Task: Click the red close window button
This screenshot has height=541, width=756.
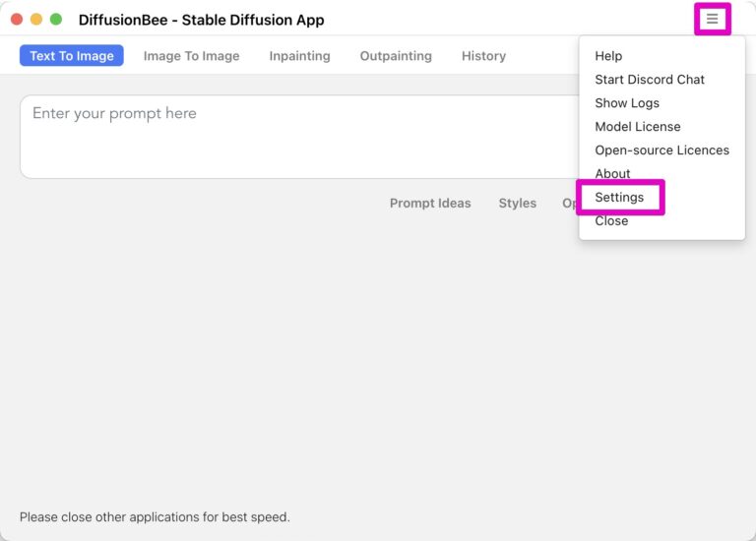Action: pyautogui.click(x=17, y=20)
